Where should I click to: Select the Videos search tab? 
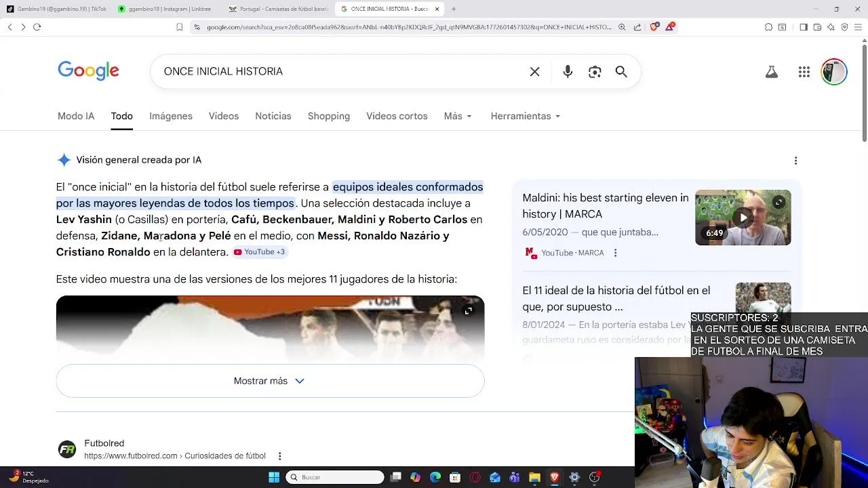coord(224,116)
